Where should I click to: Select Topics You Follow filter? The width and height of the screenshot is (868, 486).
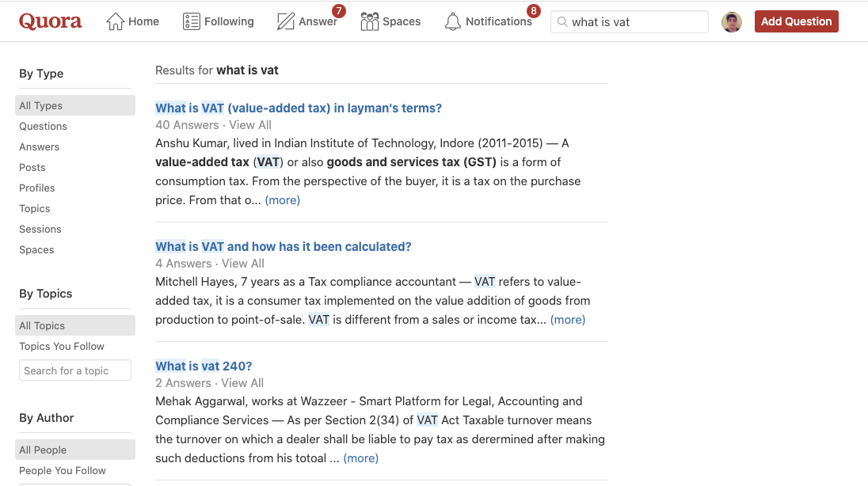pyautogui.click(x=62, y=346)
